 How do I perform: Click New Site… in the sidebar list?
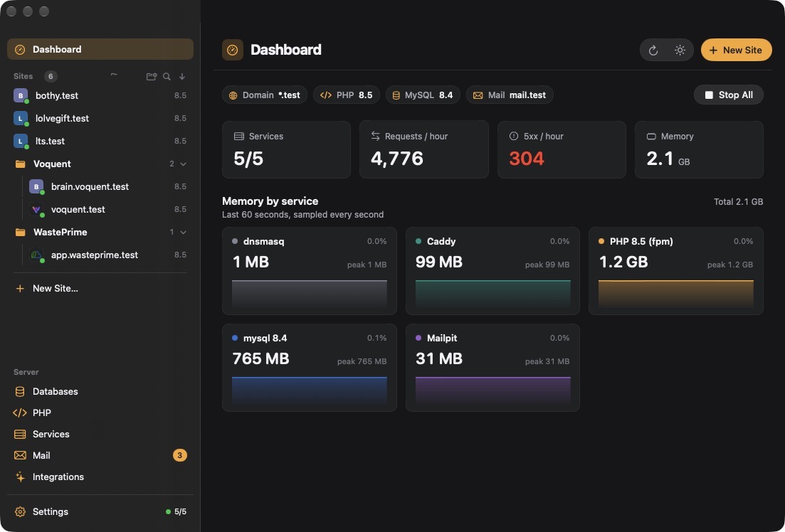100,288
